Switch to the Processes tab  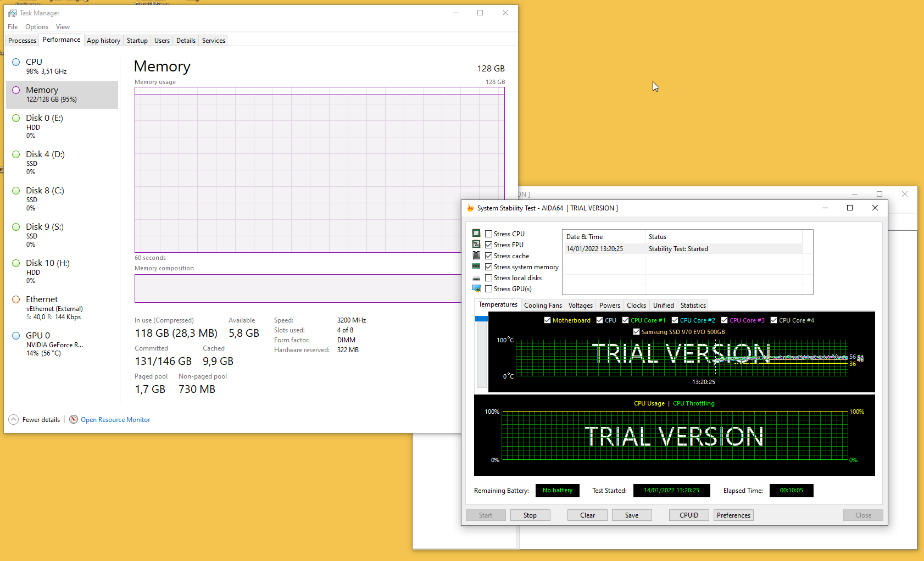click(22, 41)
